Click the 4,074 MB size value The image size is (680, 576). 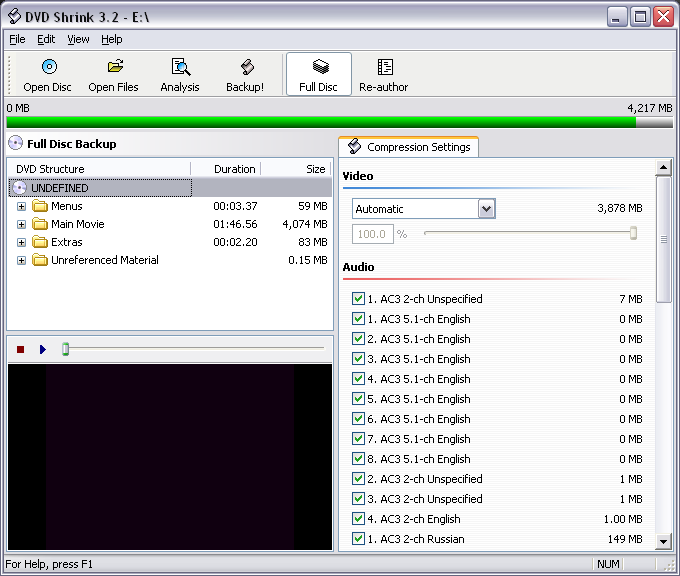coord(305,224)
